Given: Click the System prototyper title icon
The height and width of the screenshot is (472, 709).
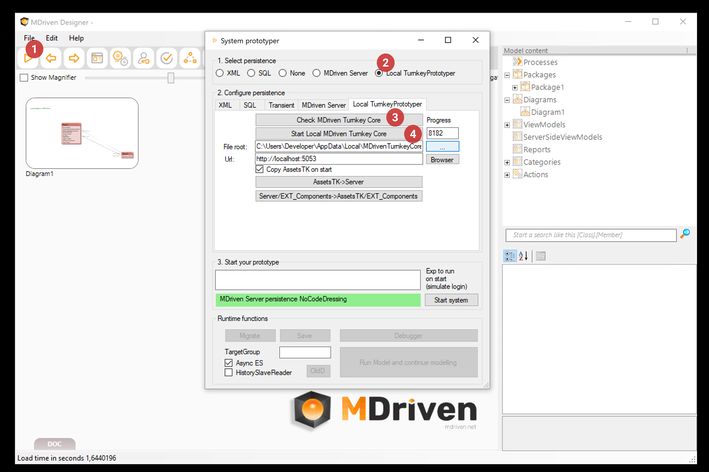Looking at the screenshot, I should (214, 41).
